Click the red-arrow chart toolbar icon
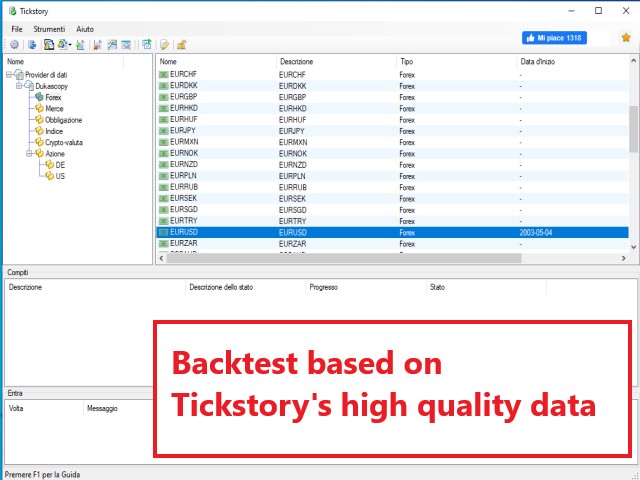The height and width of the screenshot is (480, 640). (97, 45)
